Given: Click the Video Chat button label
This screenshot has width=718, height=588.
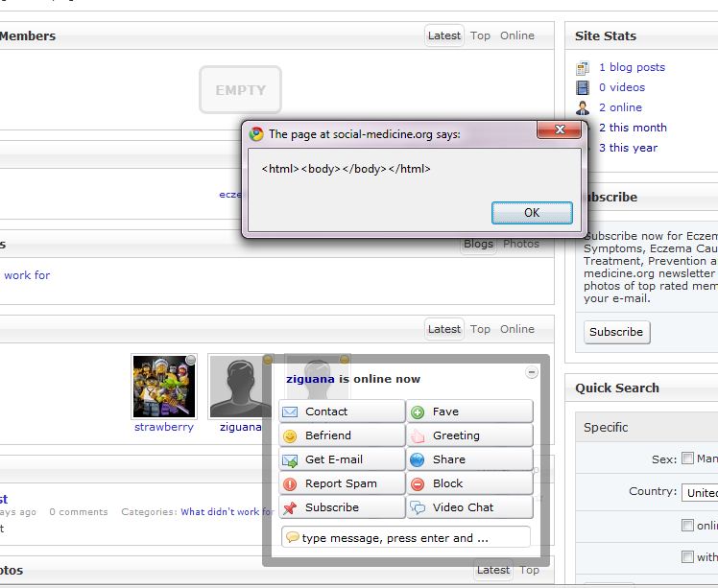Looking at the screenshot, I should point(463,507).
